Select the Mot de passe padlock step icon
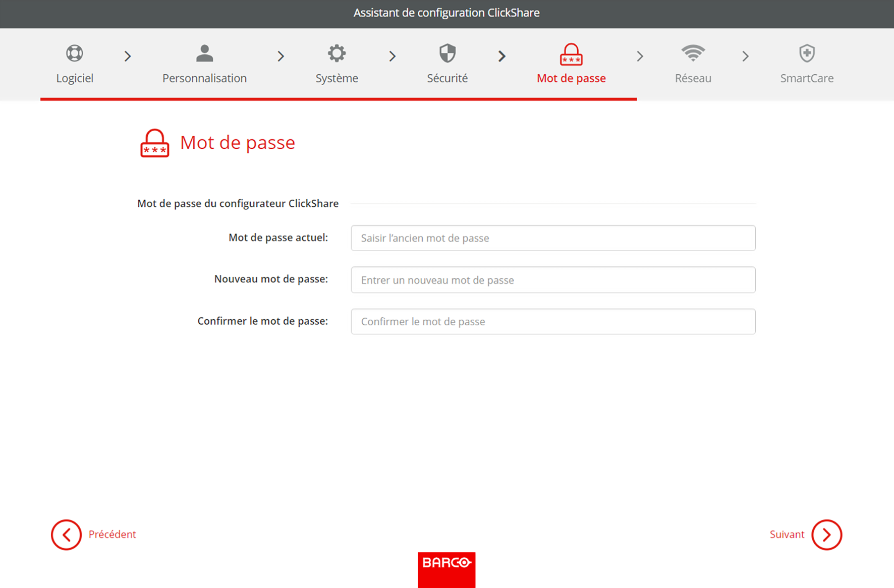Screen dimensions: 894x588 571,54
